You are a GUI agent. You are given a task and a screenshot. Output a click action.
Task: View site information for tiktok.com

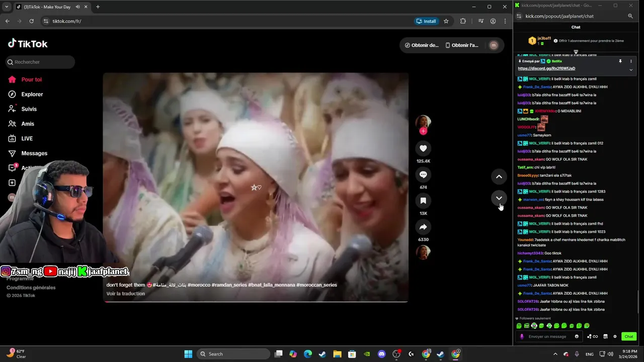[x=46, y=21]
